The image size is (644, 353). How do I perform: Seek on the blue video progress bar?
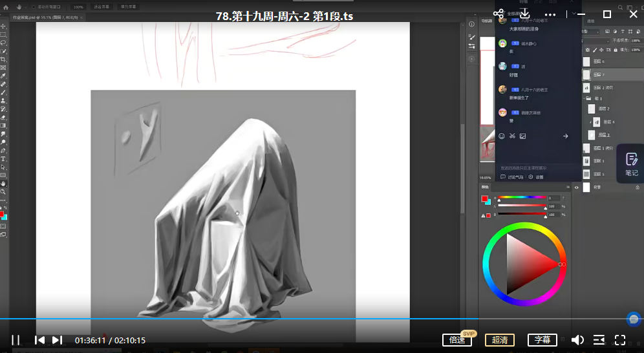coord(322,319)
